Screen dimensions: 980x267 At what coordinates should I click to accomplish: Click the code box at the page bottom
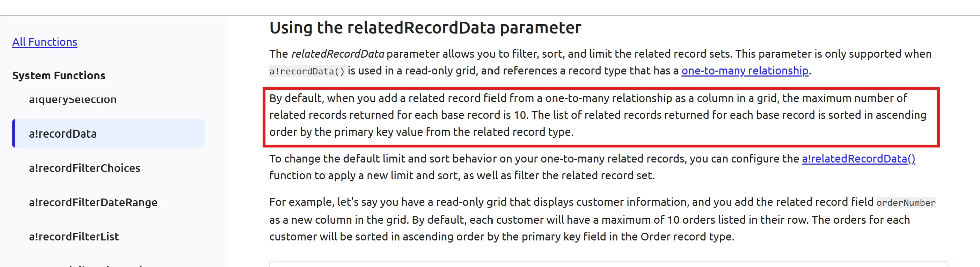click(608, 264)
